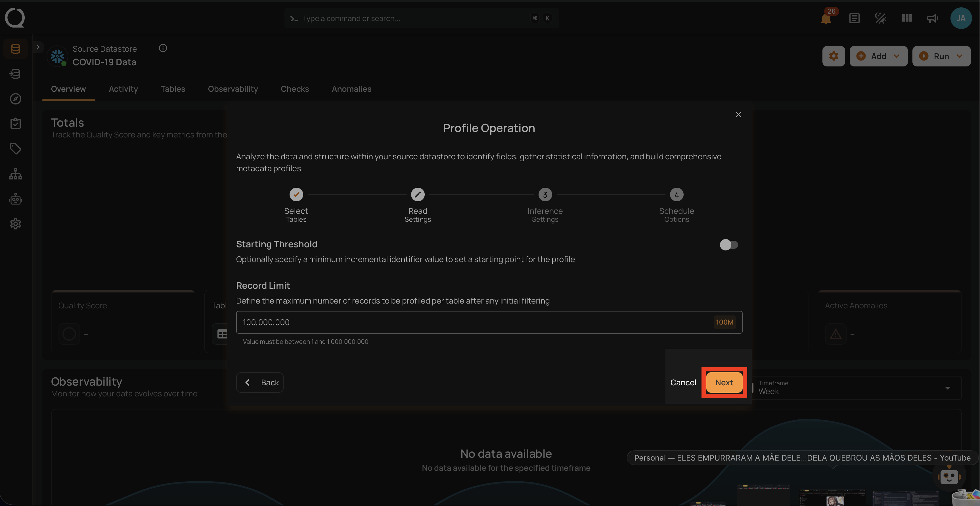Click the Tags icon in the sidebar
The height and width of the screenshot is (506, 980).
click(15, 149)
